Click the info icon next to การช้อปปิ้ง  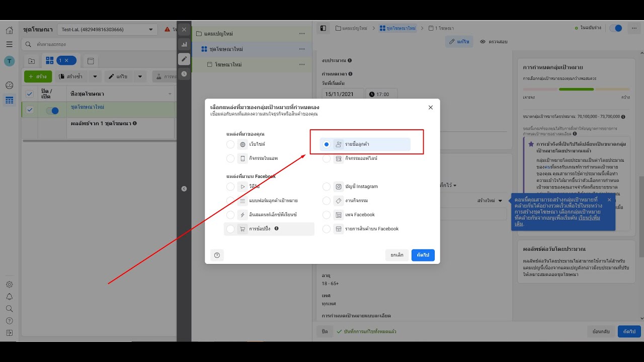click(x=276, y=228)
